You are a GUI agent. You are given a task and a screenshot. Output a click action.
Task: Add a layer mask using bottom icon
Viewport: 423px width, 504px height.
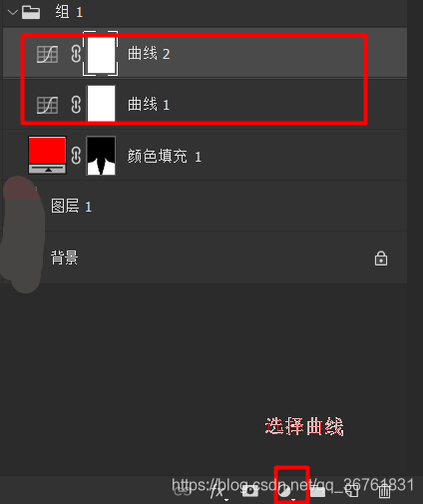coord(250,491)
